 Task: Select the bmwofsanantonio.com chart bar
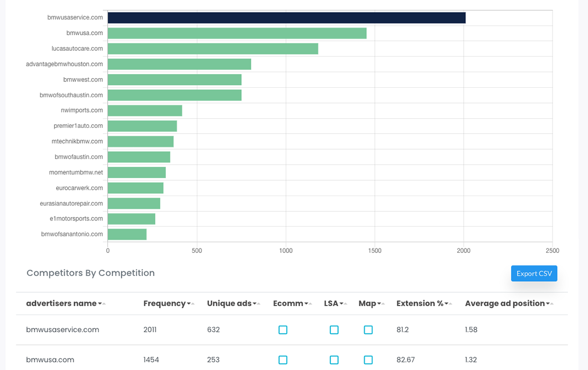click(x=127, y=235)
